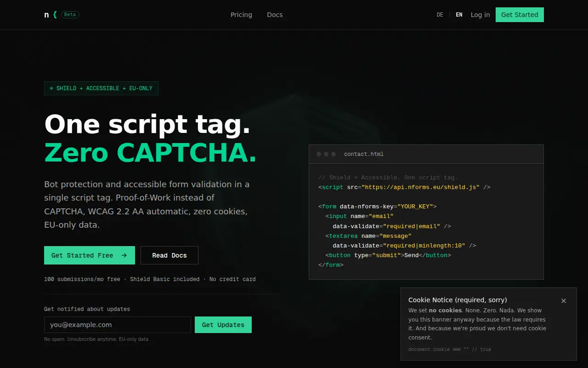Click the button type="submit" code line
This screenshot has width=588, height=368.
[388, 255]
